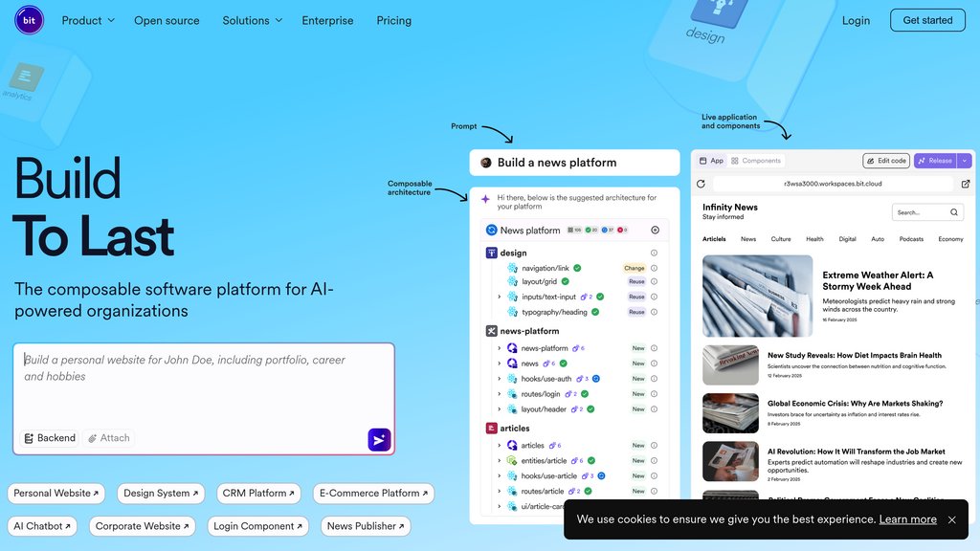This screenshot has height=551, width=980.
Task: Select the E-Commerce Platform suggestion
Action: click(x=373, y=493)
